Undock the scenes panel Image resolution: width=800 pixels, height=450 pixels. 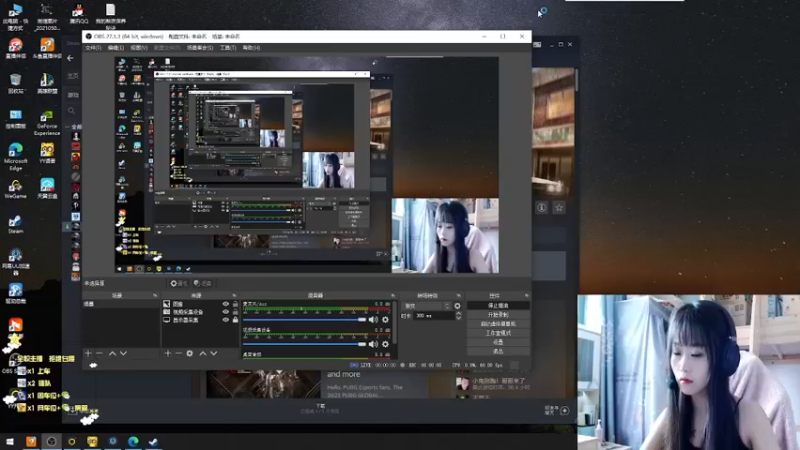(x=155, y=295)
